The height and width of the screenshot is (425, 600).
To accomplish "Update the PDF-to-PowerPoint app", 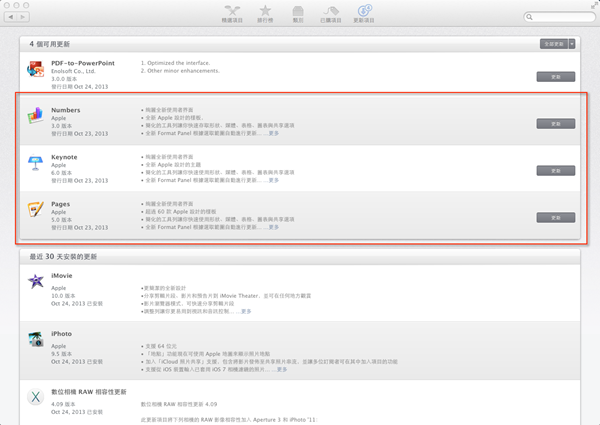I will point(556,77).
